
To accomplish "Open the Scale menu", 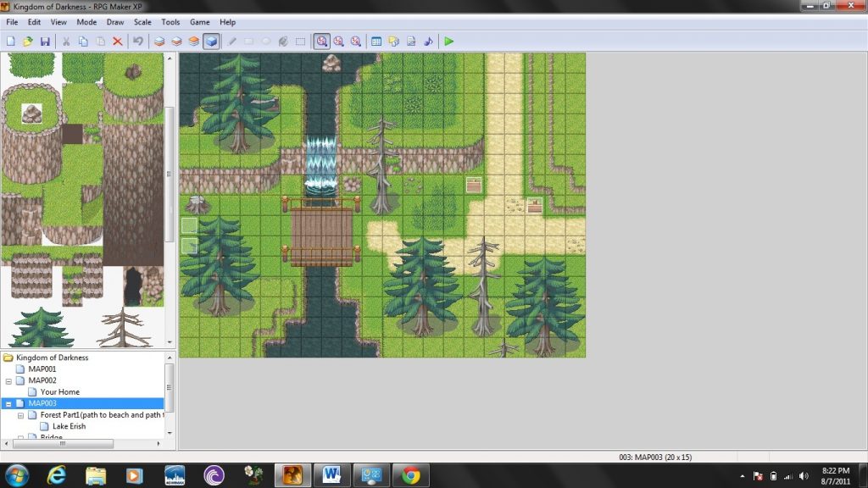I will pyautogui.click(x=142, y=22).
